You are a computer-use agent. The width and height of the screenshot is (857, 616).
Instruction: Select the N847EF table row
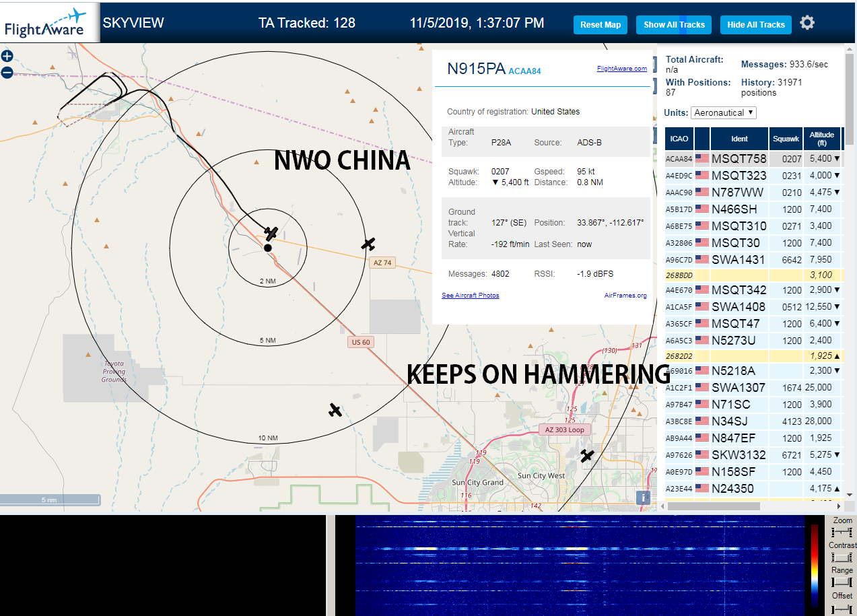(753, 438)
